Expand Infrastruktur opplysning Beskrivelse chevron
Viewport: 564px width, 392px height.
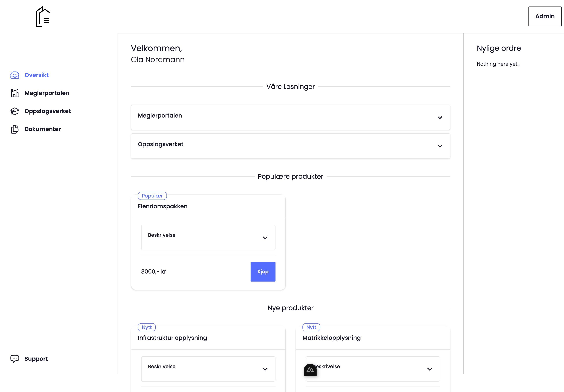[x=265, y=369]
